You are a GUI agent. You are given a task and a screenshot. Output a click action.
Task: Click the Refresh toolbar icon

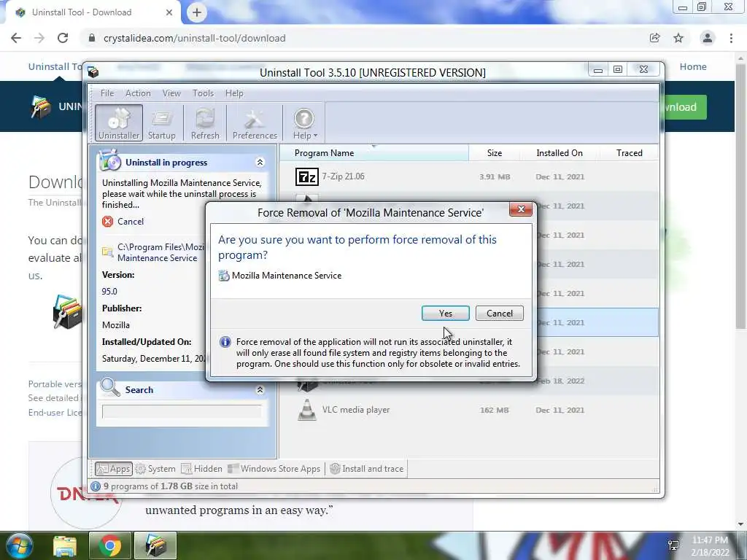[205, 123]
